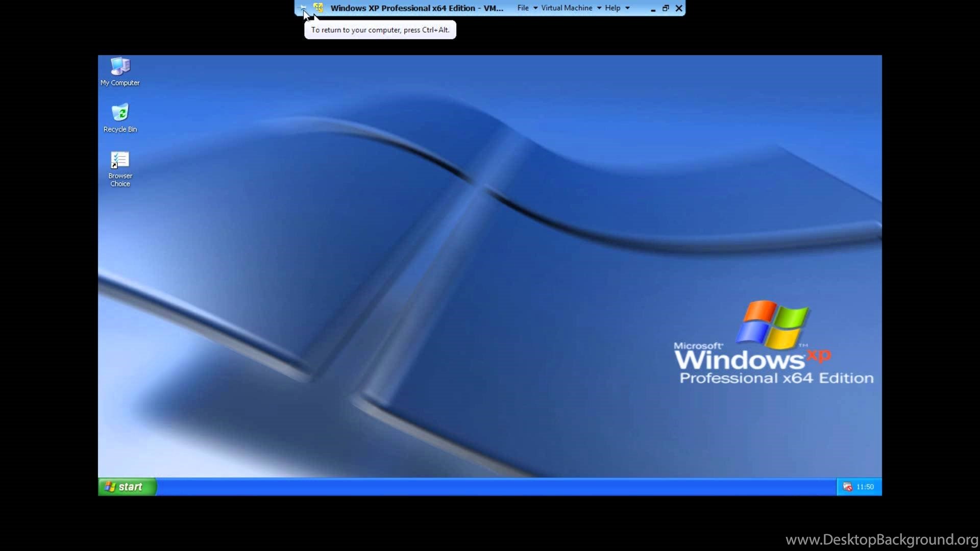Expand the File dropdown arrow

pos(535,8)
